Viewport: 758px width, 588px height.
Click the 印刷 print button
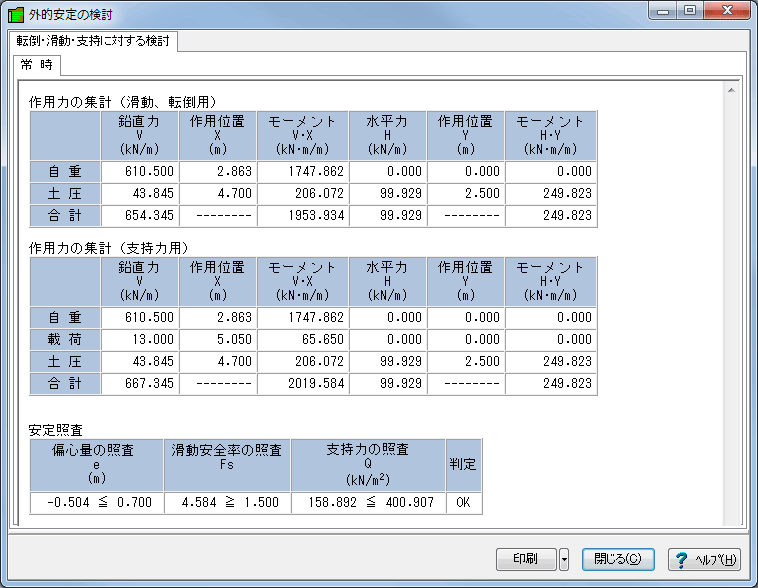click(526, 560)
